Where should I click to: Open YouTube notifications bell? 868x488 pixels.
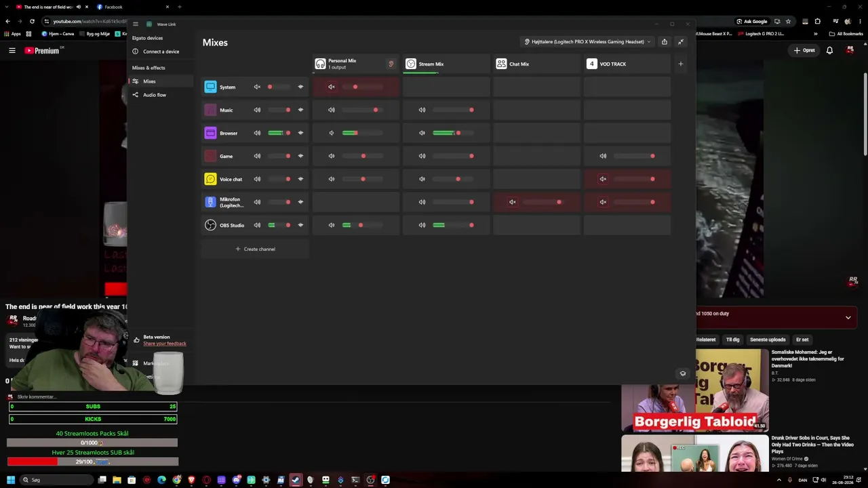tap(829, 50)
